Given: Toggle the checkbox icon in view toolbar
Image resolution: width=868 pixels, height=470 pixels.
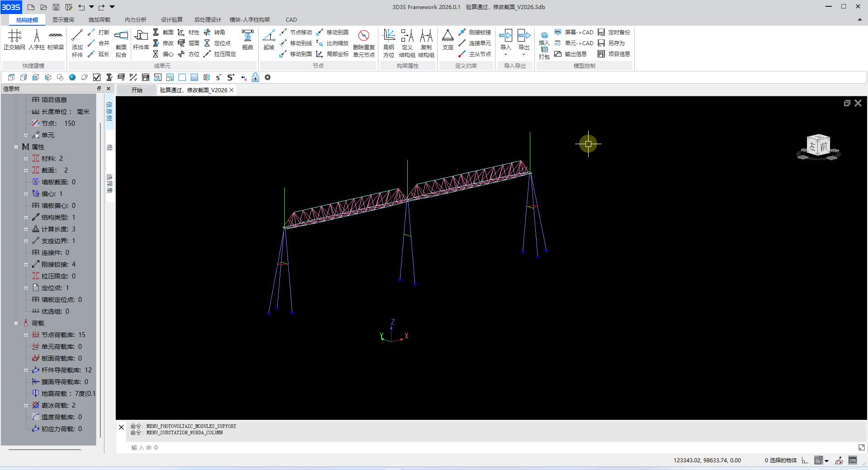Looking at the screenshot, I should coord(97,77).
